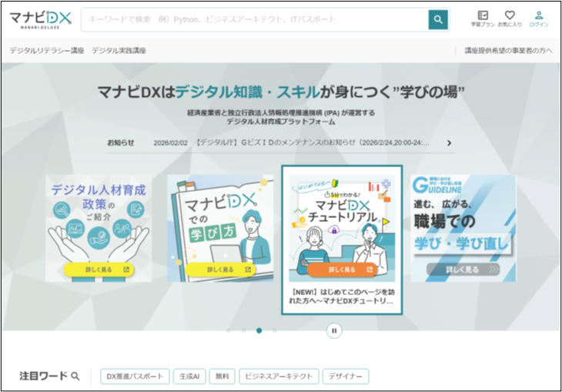Open the 職場での学び・学び直し banner
The width and height of the screenshot is (562, 392).
click(463, 228)
